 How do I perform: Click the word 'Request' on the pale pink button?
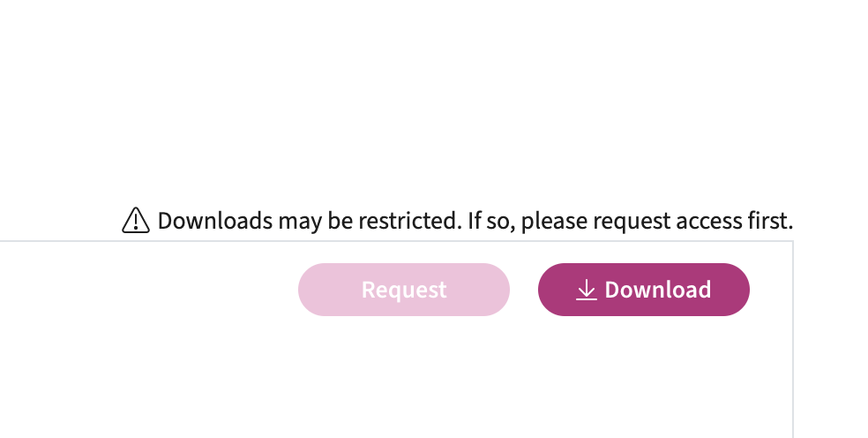tap(404, 290)
